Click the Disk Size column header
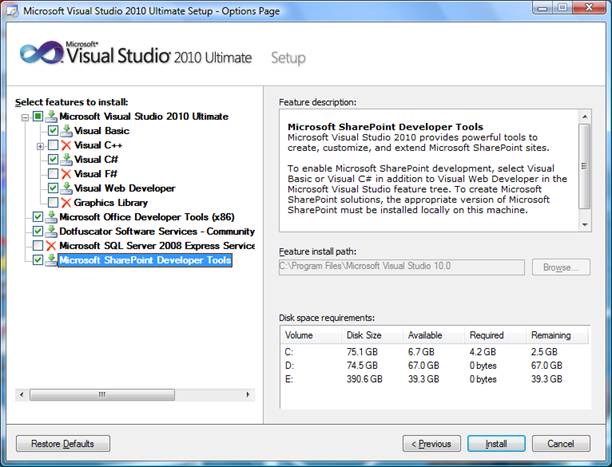 pyautogui.click(x=372, y=335)
